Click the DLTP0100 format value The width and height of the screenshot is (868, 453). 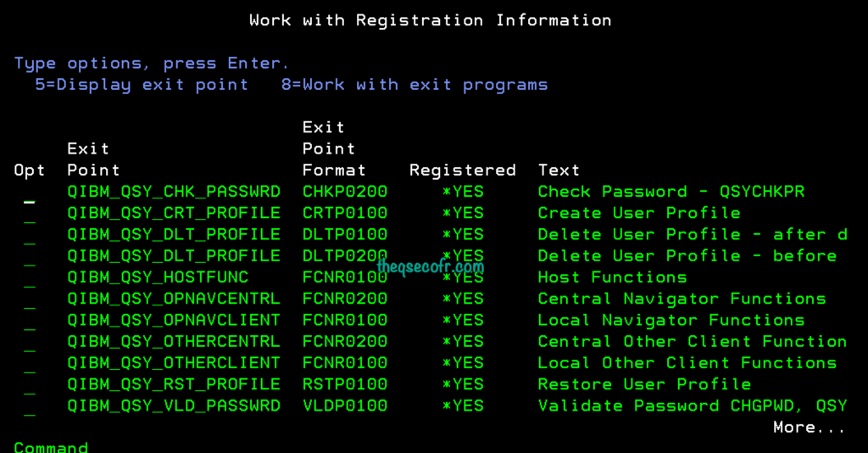click(345, 234)
